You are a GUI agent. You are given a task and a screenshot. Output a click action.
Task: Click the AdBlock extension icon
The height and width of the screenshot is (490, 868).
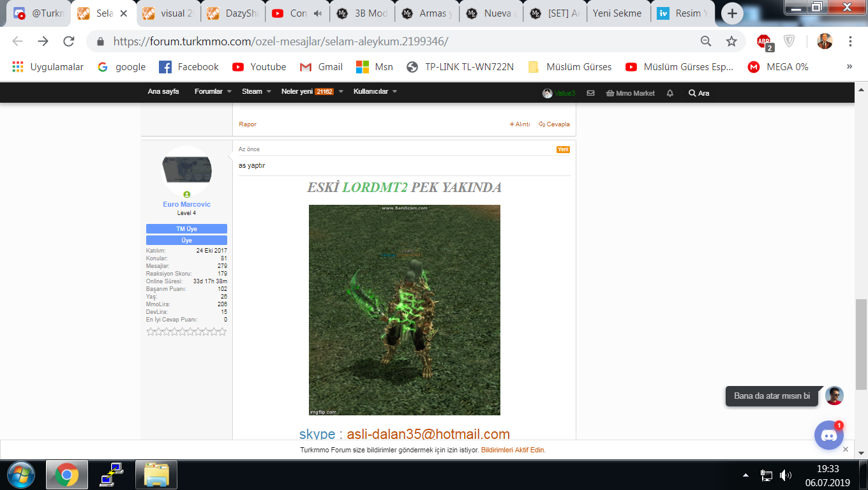tap(764, 41)
